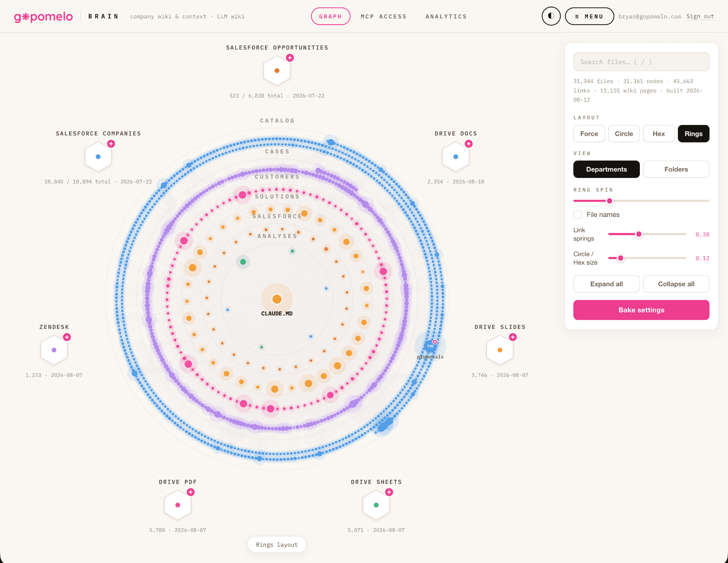Toggle the dark/light theme icon

(x=551, y=16)
